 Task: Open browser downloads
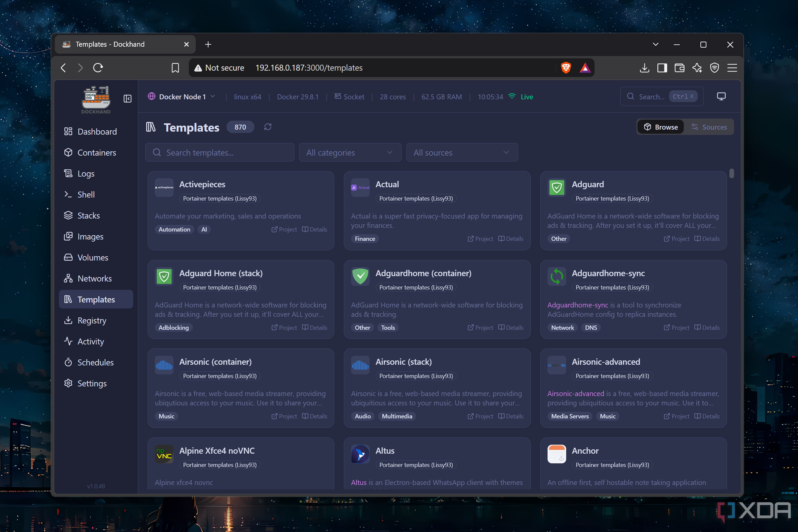(644, 68)
